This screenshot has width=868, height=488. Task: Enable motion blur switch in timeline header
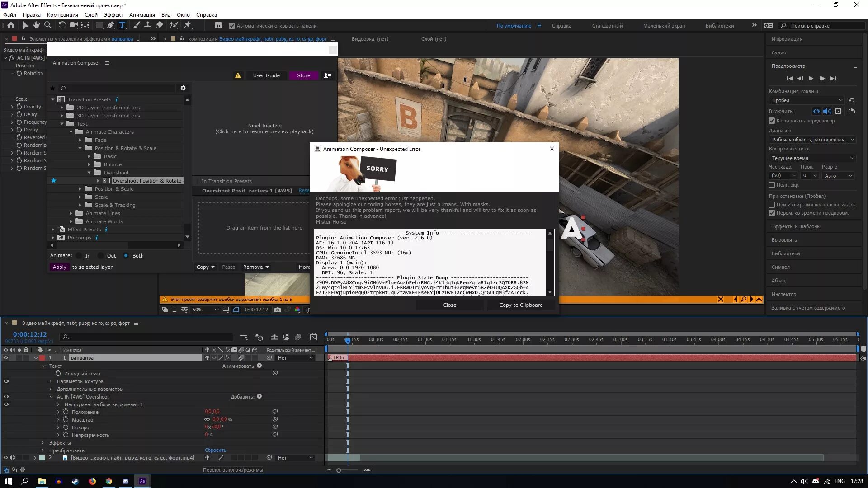(298, 337)
